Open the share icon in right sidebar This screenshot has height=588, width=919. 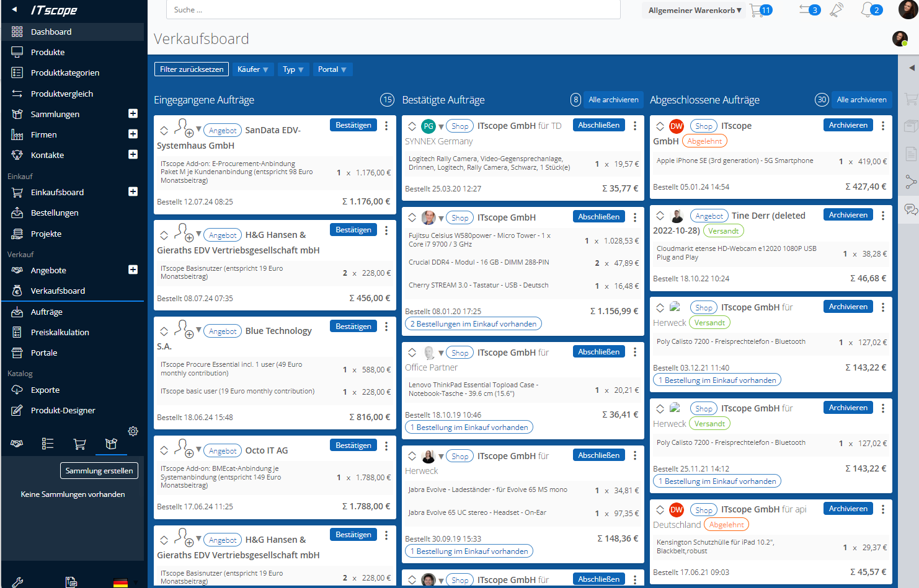tap(910, 182)
